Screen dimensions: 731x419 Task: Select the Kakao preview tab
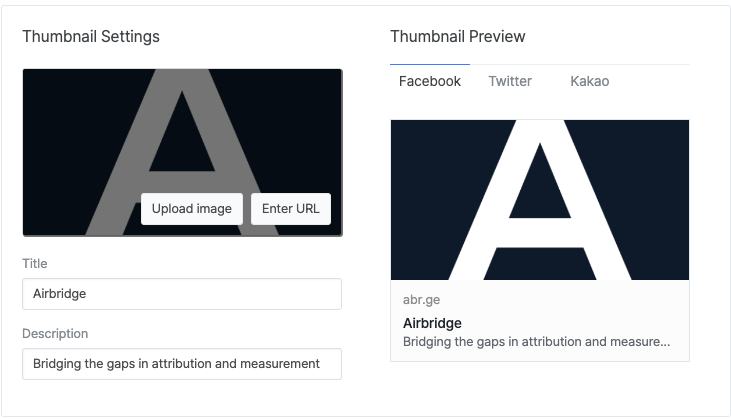[589, 81]
